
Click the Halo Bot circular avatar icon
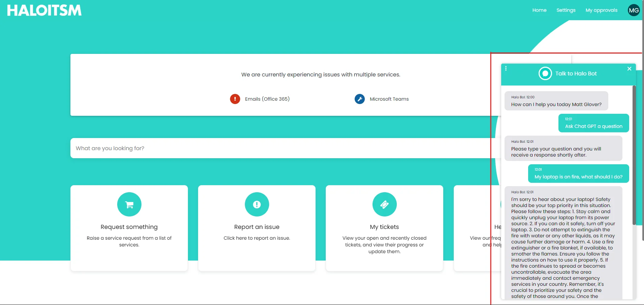pyautogui.click(x=545, y=73)
